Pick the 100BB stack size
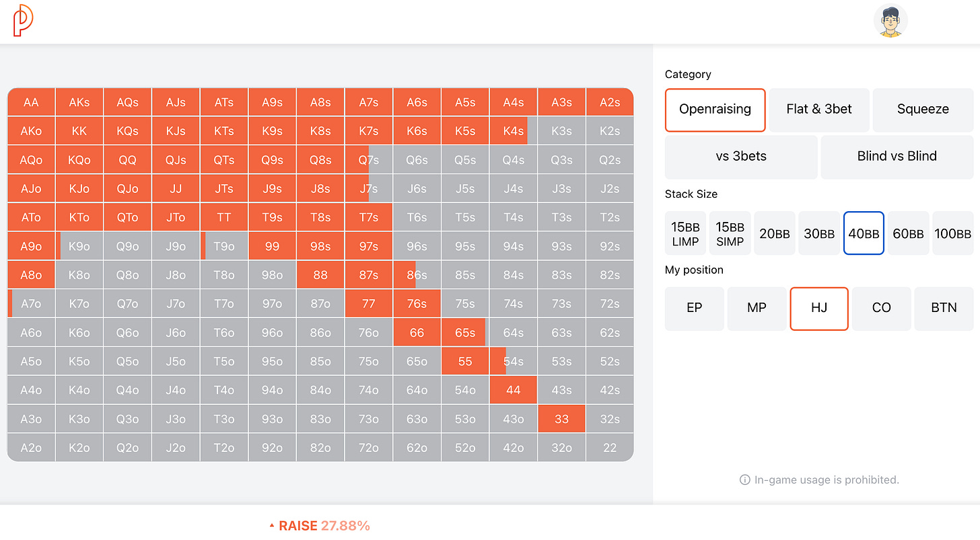 pyautogui.click(x=952, y=233)
